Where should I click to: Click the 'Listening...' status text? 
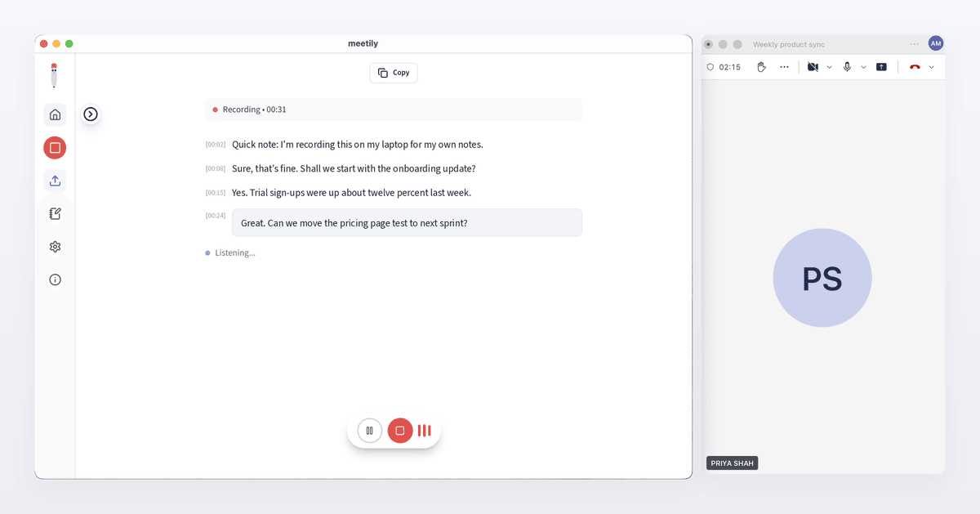[x=235, y=253]
